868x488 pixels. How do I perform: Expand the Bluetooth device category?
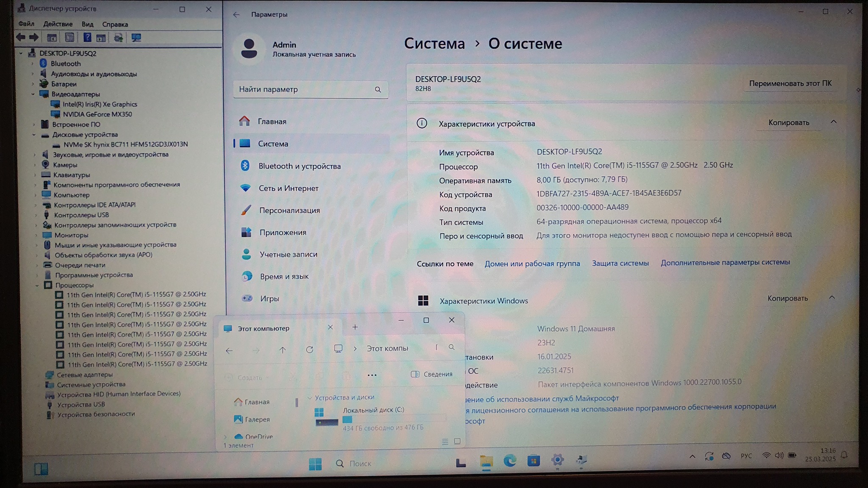[x=33, y=64]
